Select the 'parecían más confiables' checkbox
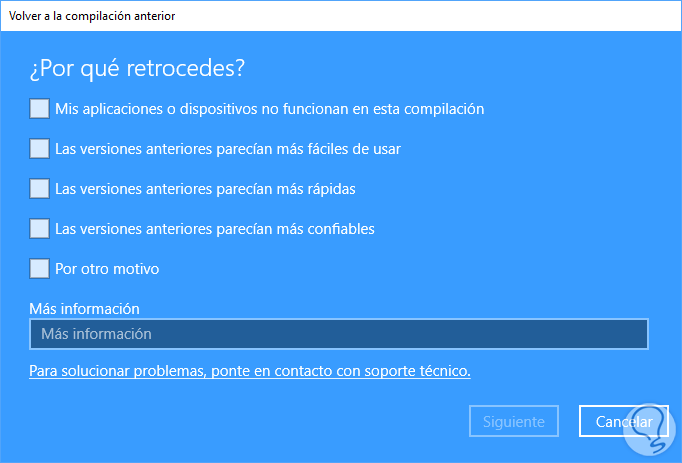This screenshot has height=463, width=682. [x=39, y=228]
